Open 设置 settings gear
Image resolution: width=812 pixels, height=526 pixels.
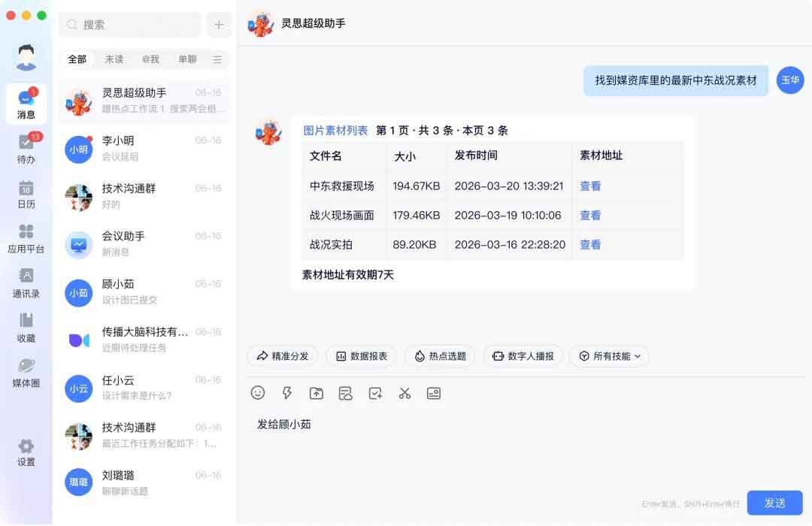(26, 452)
